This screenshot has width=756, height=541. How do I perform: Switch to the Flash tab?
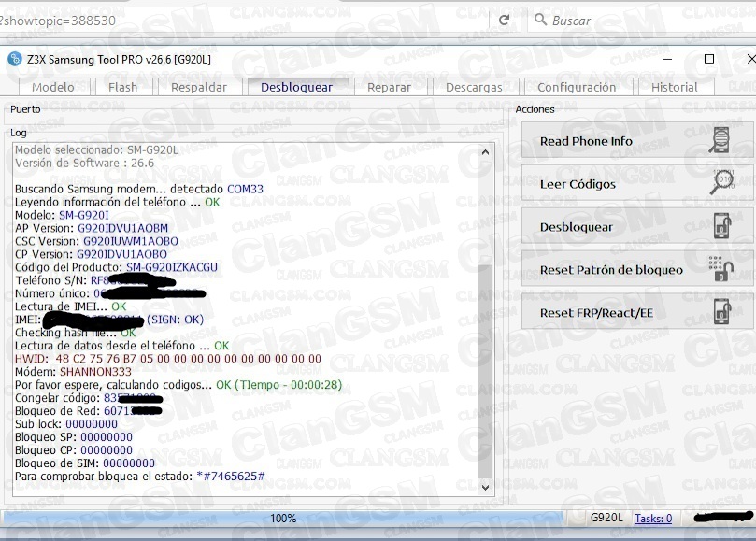click(x=123, y=87)
